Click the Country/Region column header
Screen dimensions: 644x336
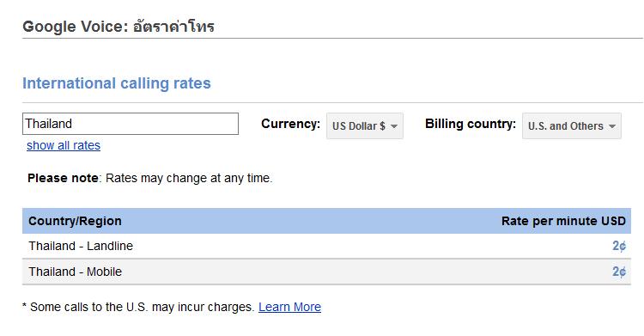click(75, 221)
